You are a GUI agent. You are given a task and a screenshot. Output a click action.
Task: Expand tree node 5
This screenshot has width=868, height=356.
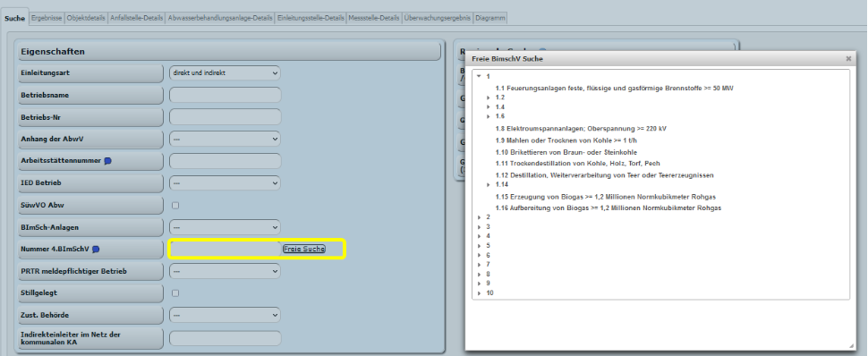click(479, 246)
